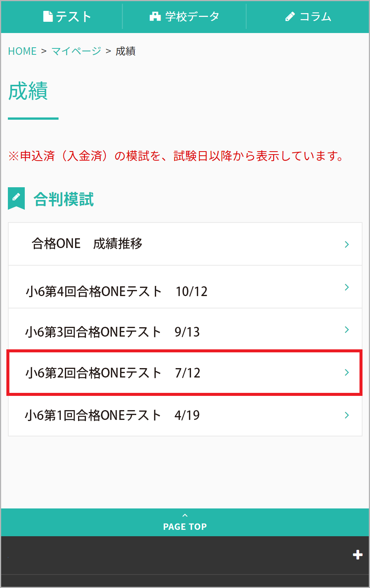Click chevron for 第1回 test 4/19
The height and width of the screenshot is (588, 370).
point(347,415)
